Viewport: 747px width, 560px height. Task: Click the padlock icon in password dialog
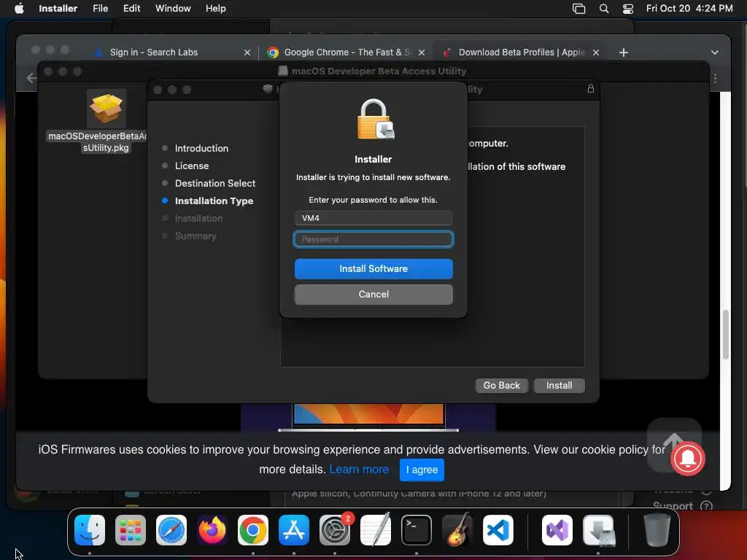376,119
